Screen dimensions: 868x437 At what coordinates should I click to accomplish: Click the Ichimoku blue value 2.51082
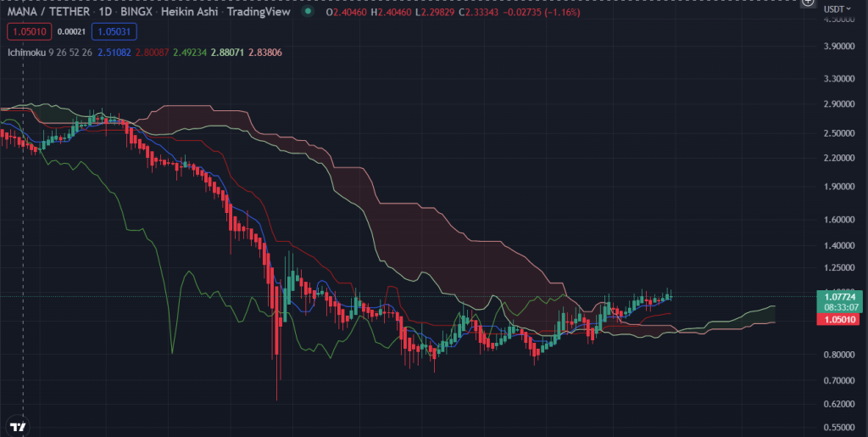tap(114, 53)
